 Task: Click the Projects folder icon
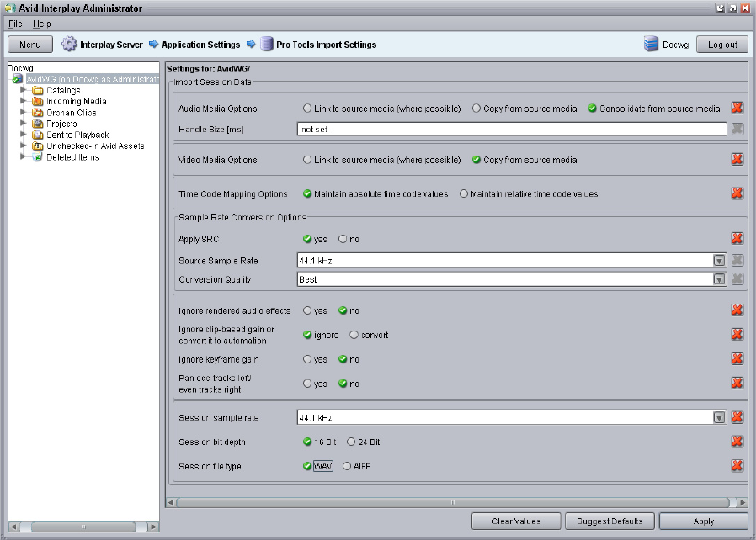(x=38, y=124)
